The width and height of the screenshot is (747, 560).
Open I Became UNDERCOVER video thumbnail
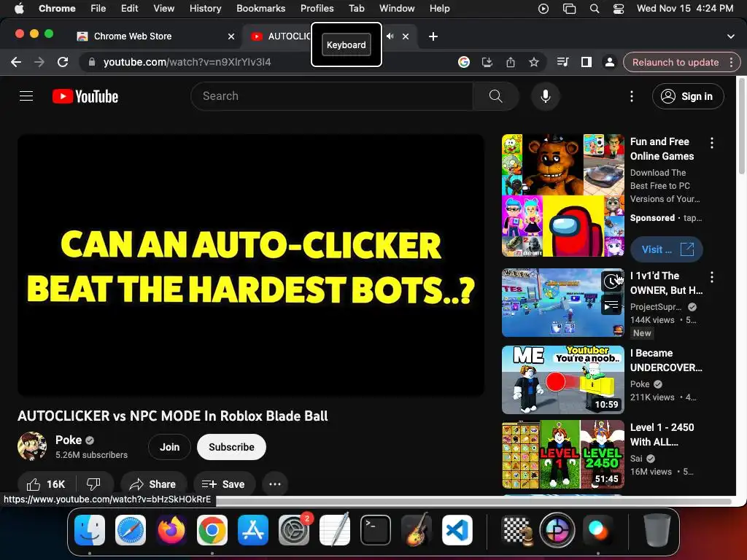pos(562,379)
